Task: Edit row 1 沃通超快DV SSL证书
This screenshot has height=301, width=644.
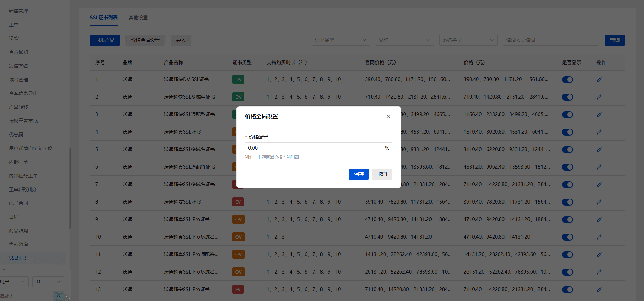Action: [x=599, y=80]
